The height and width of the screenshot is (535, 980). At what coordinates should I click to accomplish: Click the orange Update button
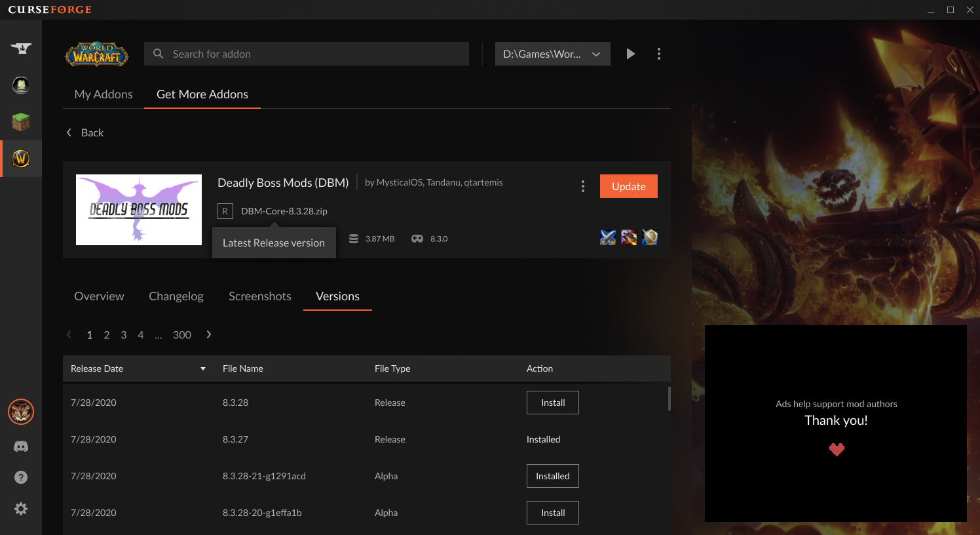(x=629, y=186)
